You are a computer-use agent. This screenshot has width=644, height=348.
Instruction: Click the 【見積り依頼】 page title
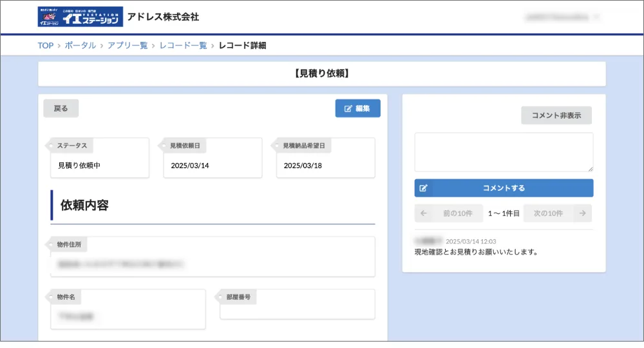pyautogui.click(x=322, y=73)
